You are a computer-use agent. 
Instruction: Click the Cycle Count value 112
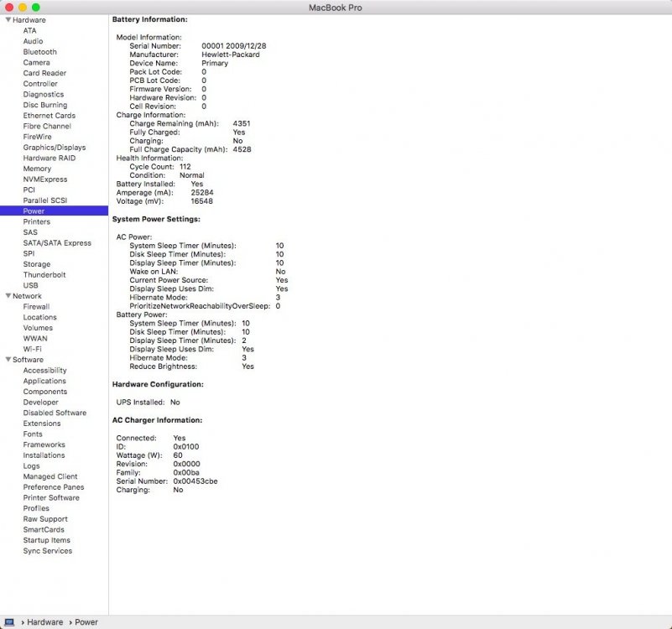coord(185,167)
